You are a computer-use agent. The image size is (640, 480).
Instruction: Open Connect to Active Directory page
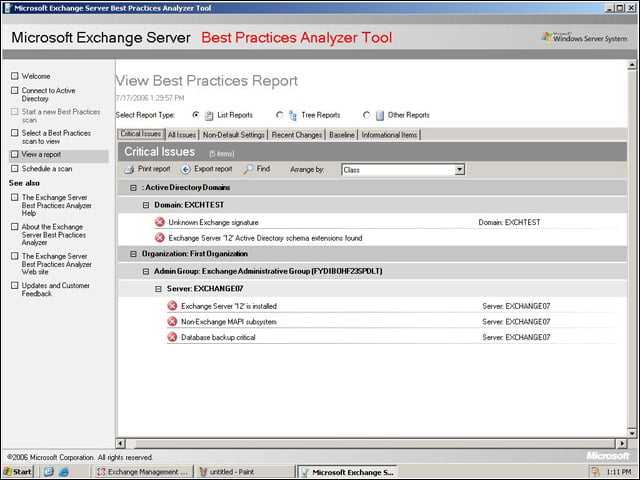click(x=48, y=94)
